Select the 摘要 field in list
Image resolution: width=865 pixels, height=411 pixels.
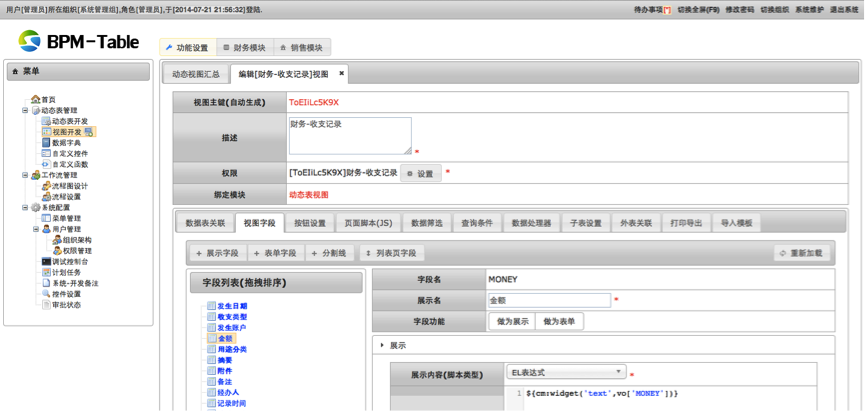(x=225, y=360)
